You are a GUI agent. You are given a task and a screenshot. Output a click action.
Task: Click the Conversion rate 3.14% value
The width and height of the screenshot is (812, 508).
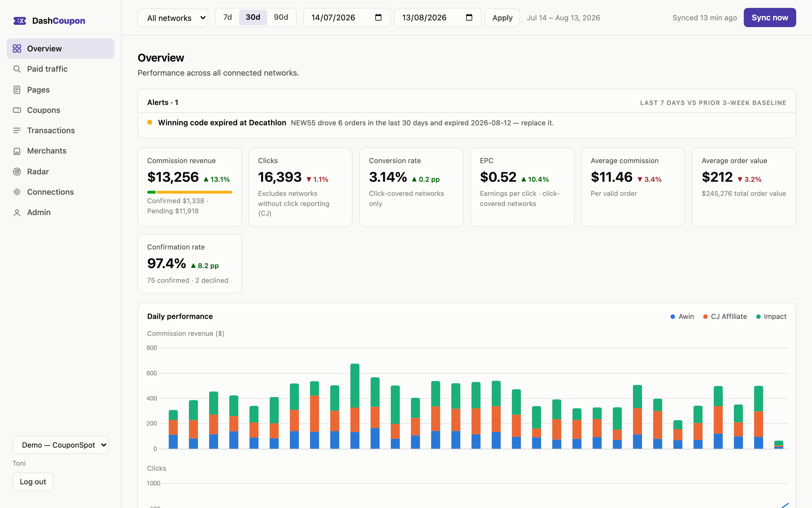click(388, 178)
